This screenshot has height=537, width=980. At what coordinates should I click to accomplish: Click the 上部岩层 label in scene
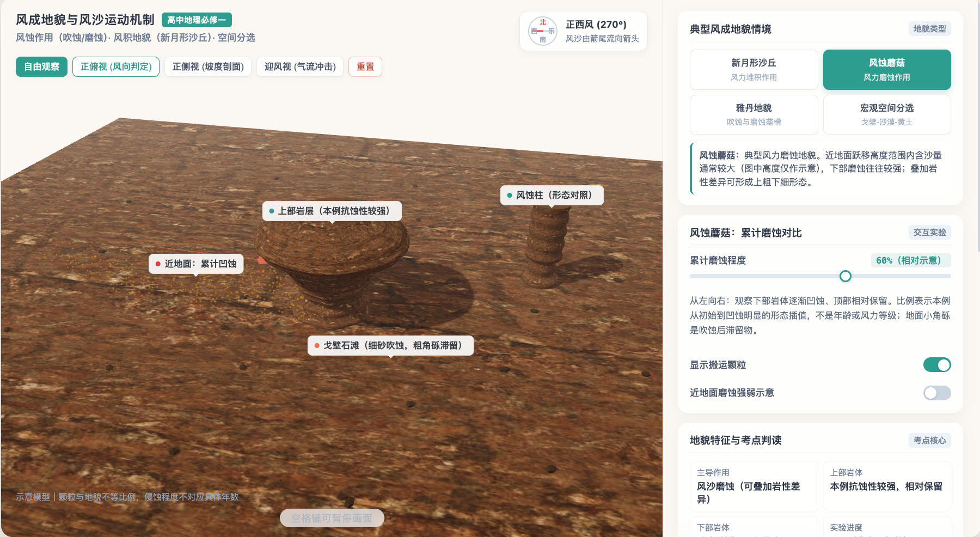point(332,211)
